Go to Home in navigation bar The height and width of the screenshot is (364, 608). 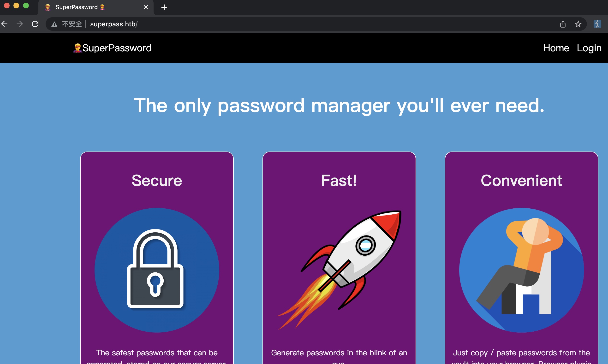pyautogui.click(x=556, y=48)
